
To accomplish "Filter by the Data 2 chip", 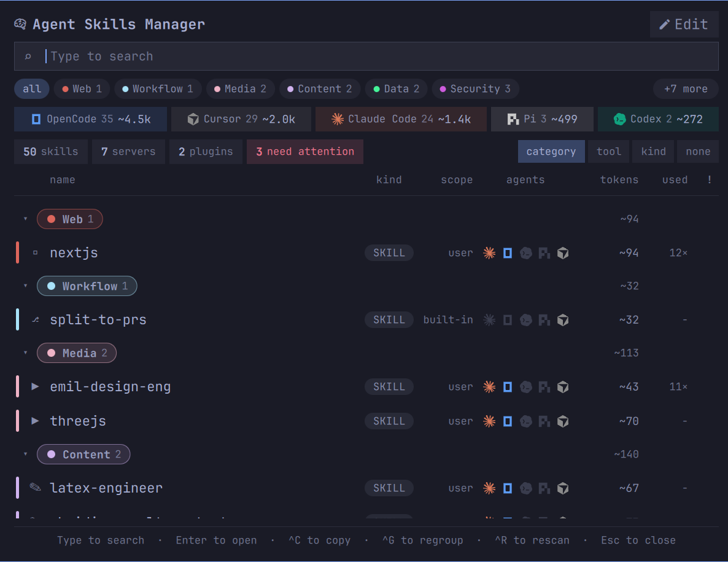I will coord(396,88).
